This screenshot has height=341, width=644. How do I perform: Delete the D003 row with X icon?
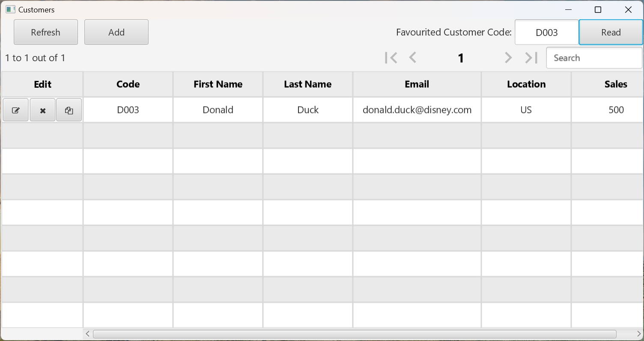pyautogui.click(x=43, y=110)
